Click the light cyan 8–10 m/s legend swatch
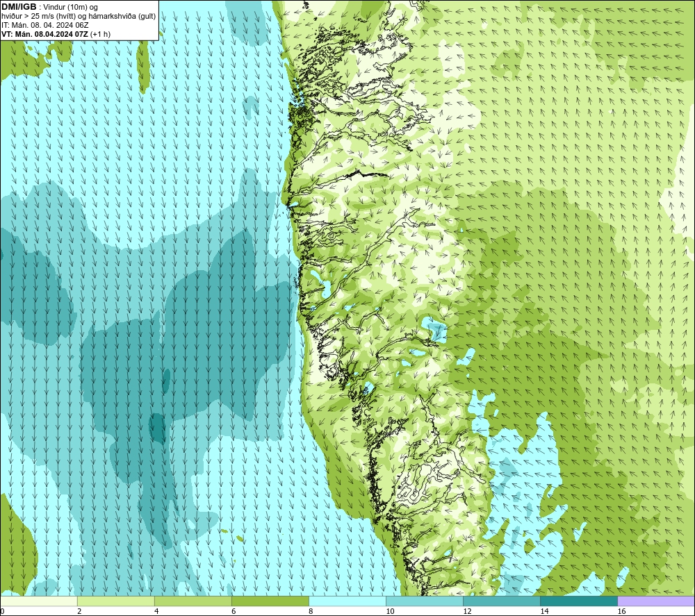This screenshot has width=695, height=616. pos(347,601)
